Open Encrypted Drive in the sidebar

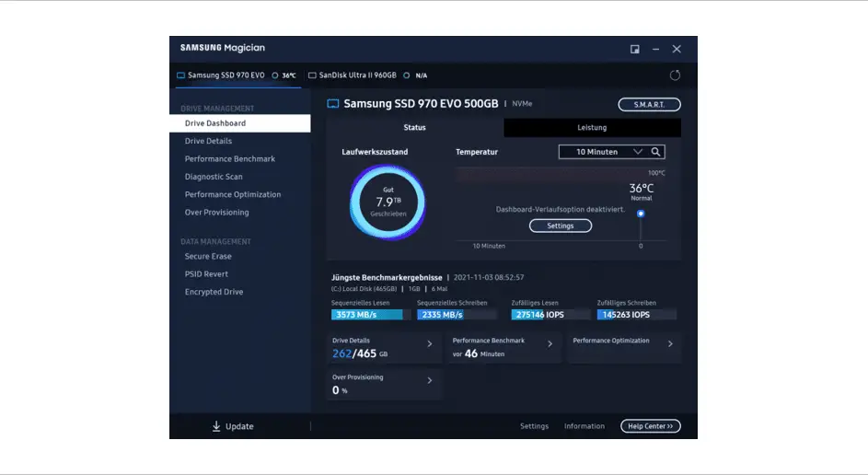coord(239,292)
